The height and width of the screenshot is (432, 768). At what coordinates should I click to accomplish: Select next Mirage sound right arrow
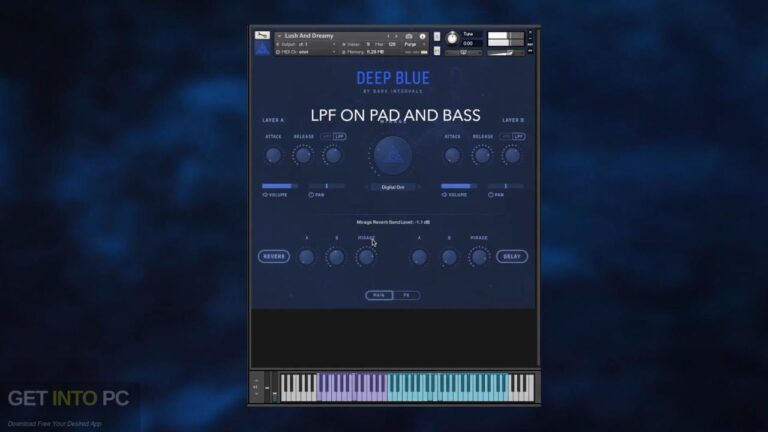[419, 187]
